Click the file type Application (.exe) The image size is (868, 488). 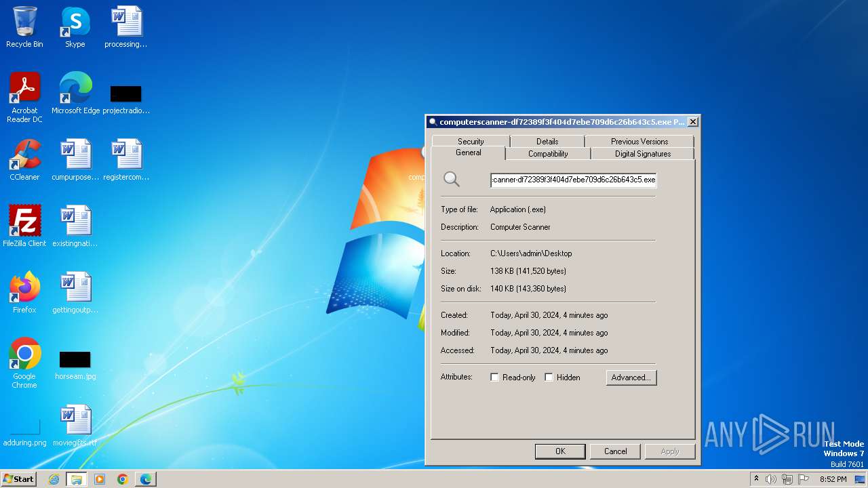click(518, 209)
